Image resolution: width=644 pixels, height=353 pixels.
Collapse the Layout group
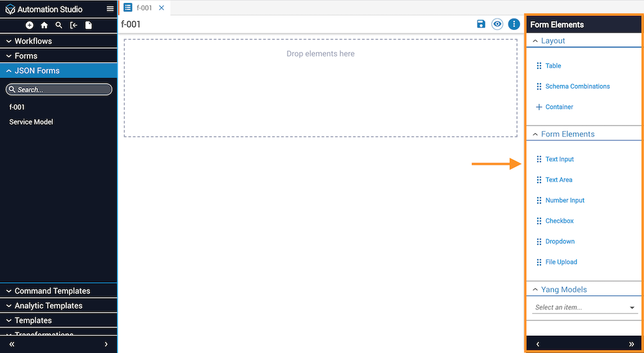pos(584,41)
